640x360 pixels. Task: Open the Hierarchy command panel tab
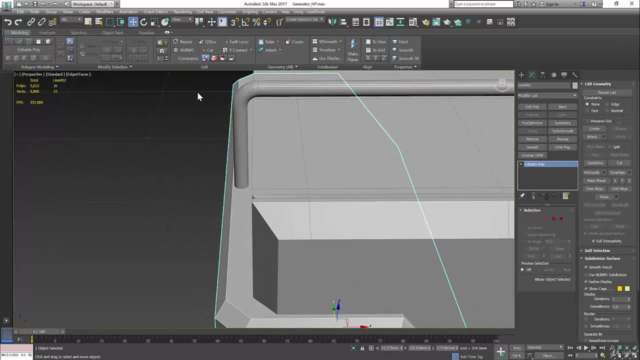[542, 75]
